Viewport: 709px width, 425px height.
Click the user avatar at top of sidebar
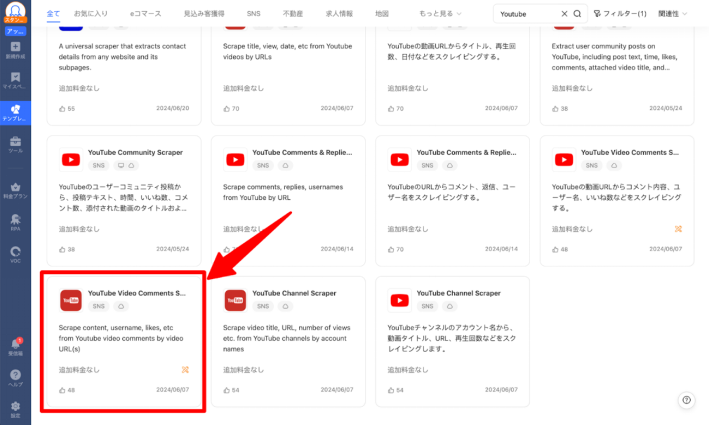[15, 9]
